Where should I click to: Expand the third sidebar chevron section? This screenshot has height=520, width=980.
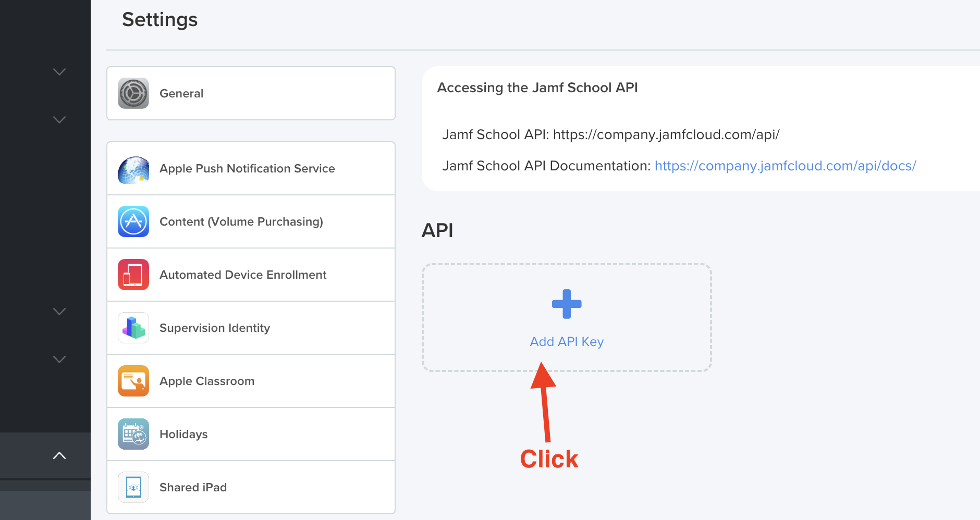point(59,311)
